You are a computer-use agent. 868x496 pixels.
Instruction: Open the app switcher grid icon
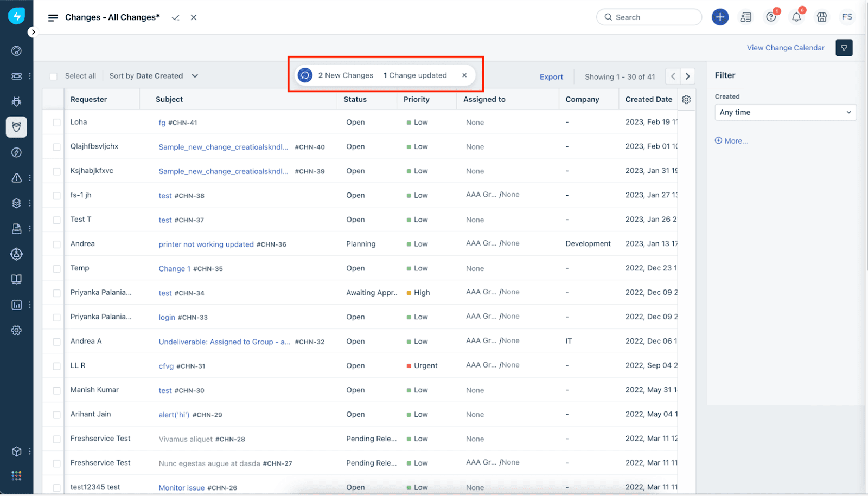[x=16, y=475]
